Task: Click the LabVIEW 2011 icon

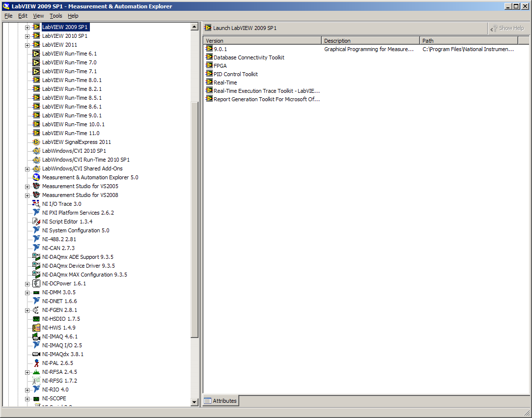Action: 36,44
